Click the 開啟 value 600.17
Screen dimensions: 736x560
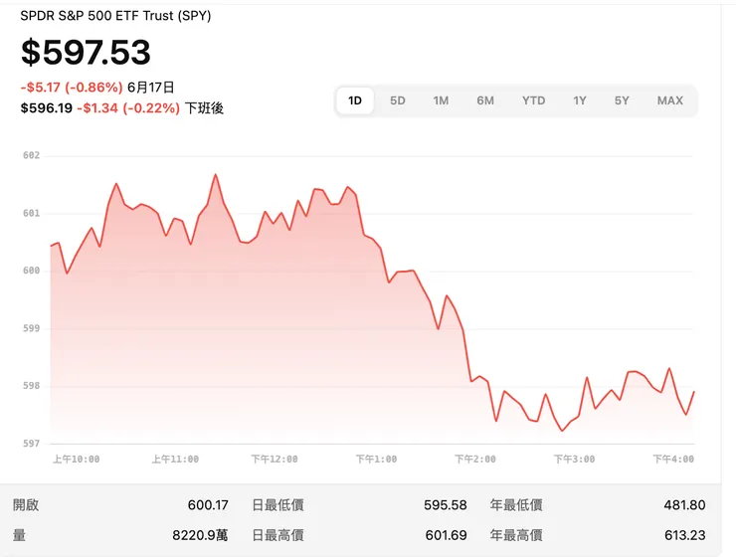tap(207, 505)
